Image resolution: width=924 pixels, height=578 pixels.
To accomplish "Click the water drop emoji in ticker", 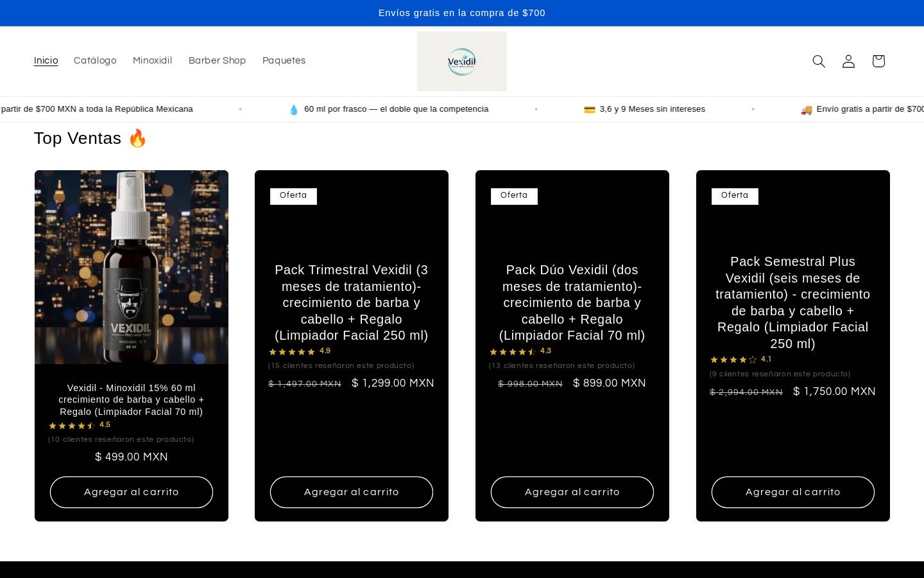I will pos(294,110).
